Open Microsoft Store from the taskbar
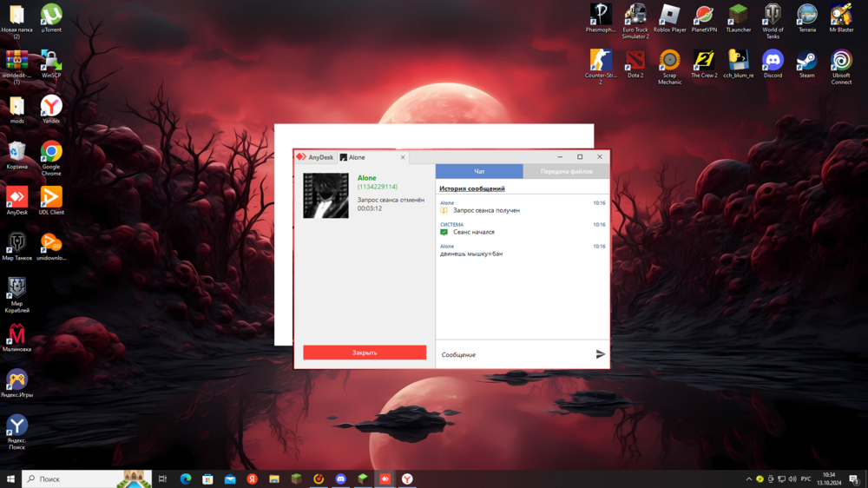868x488 pixels. [207, 478]
